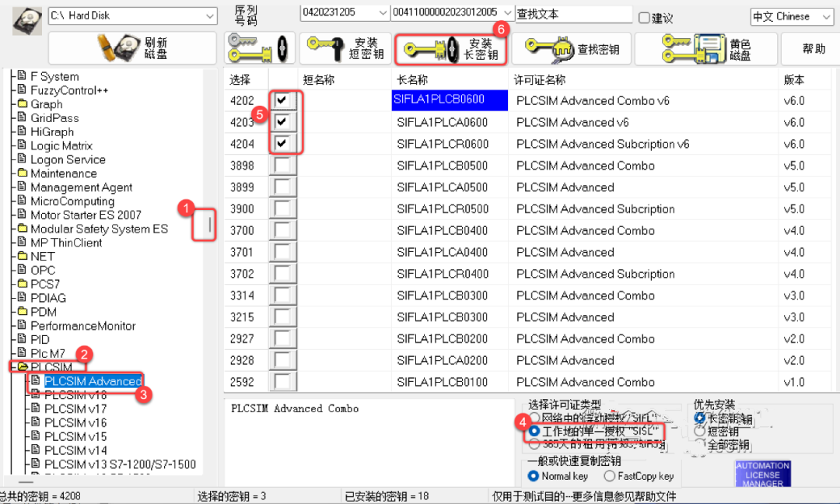Select PLCSIM Advanced in the tree
The image size is (840, 504).
click(93, 381)
